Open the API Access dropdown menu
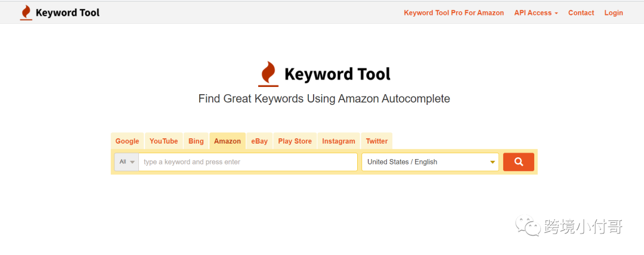The image size is (644, 255). click(536, 13)
